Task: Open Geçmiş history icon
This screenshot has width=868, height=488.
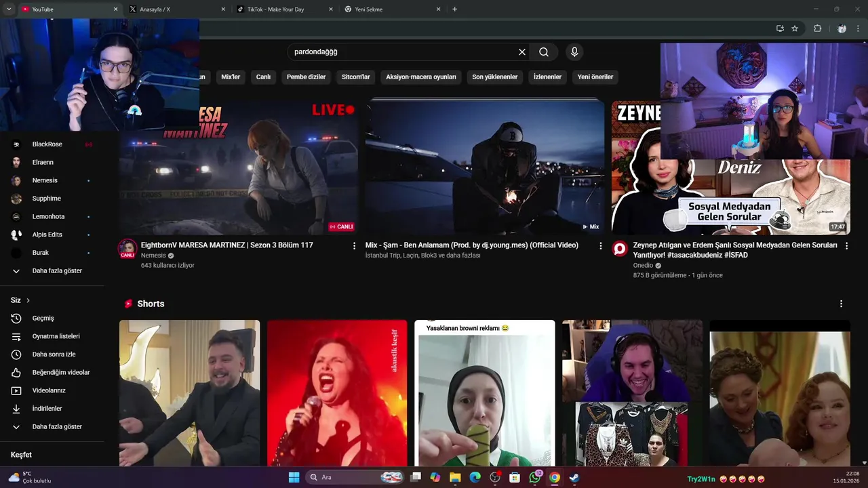Action: point(16,319)
